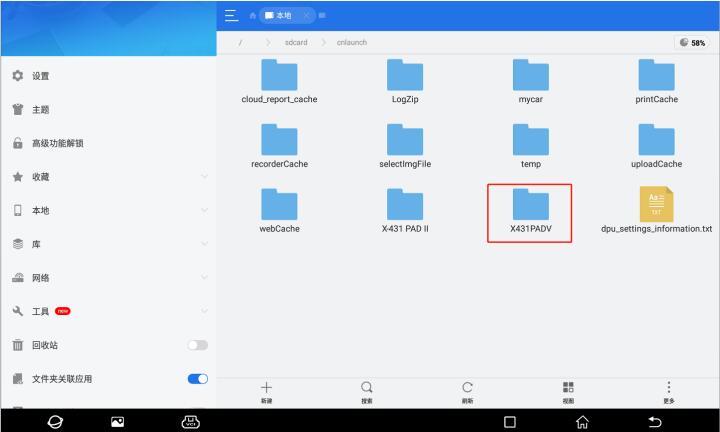Close the 本地 tab with X
Screen dimensions: 720x432
306,16
